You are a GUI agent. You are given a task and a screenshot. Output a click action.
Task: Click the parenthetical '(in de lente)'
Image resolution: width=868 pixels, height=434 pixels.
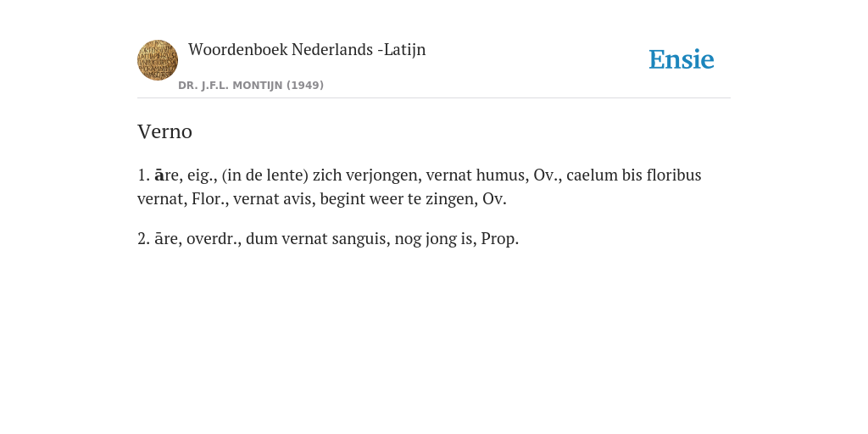(264, 175)
